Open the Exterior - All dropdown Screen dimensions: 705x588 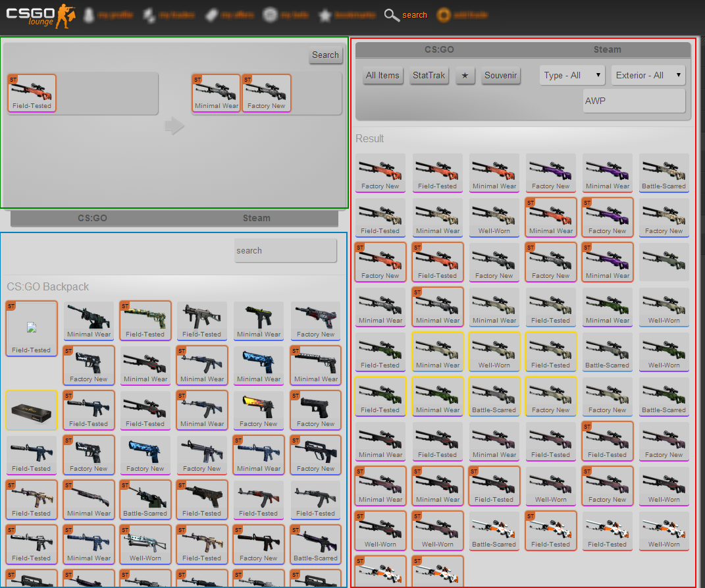tap(648, 76)
